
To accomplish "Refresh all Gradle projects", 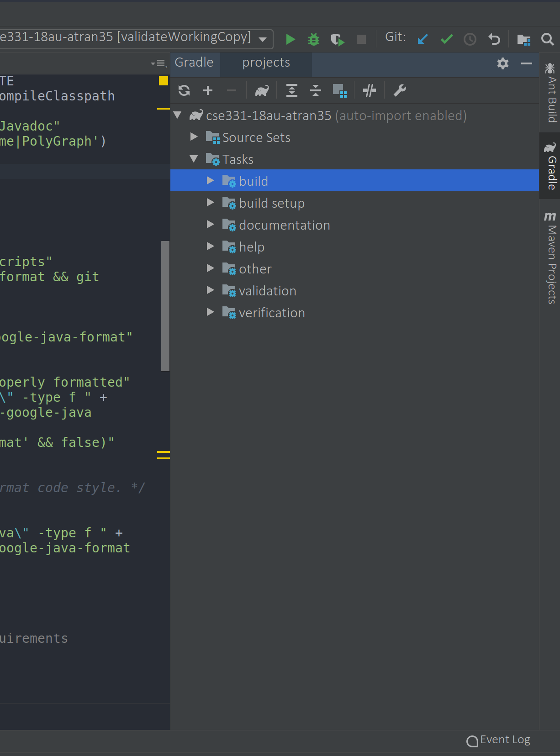I will (x=184, y=90).
